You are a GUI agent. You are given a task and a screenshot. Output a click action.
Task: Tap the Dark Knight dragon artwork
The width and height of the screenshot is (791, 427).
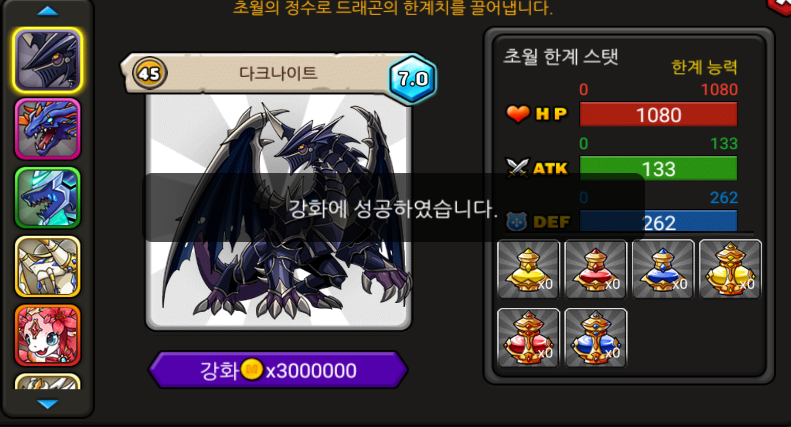(278, 212)
